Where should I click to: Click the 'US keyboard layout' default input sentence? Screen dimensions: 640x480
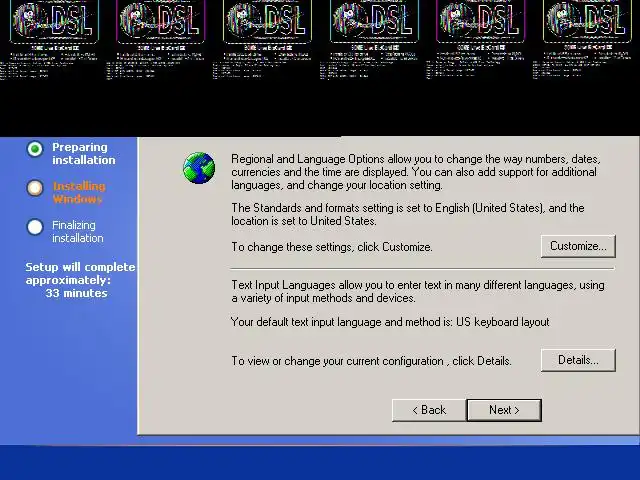click(390, 322)
